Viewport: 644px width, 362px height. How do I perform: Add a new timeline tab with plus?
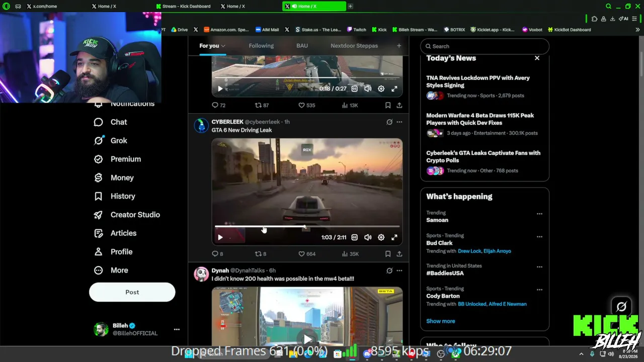pos(399,46)
